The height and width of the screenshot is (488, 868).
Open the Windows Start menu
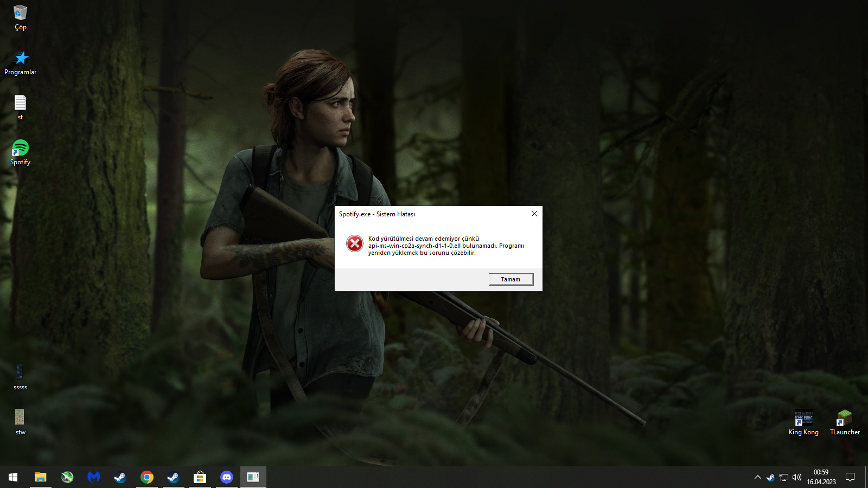[13, 477]
